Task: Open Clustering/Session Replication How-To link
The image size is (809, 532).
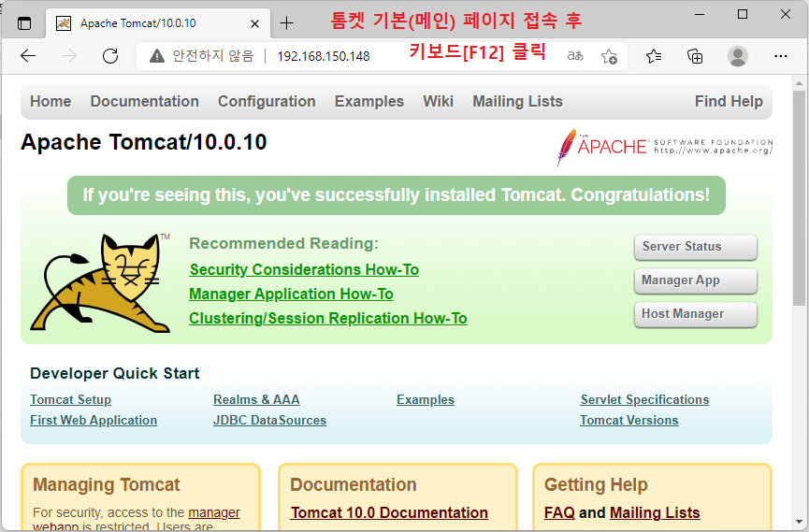Action: pyautogui.click(x=328, y=319)
